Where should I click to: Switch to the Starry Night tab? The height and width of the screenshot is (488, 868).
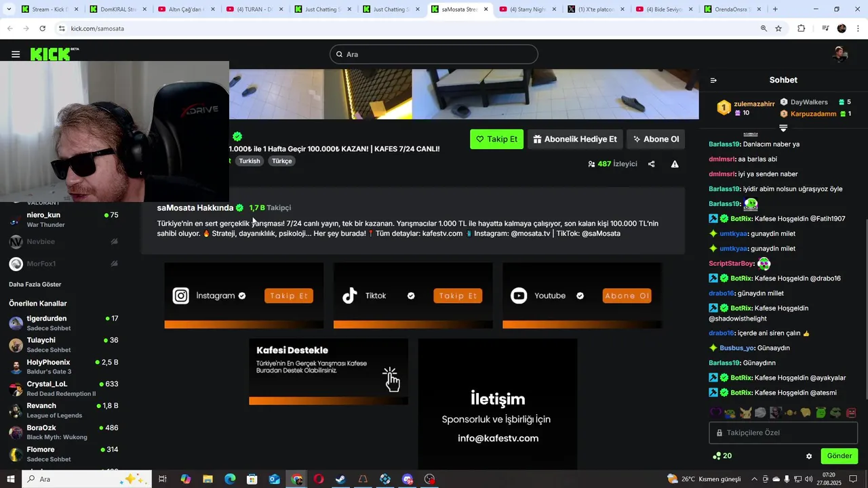(528, 9)
